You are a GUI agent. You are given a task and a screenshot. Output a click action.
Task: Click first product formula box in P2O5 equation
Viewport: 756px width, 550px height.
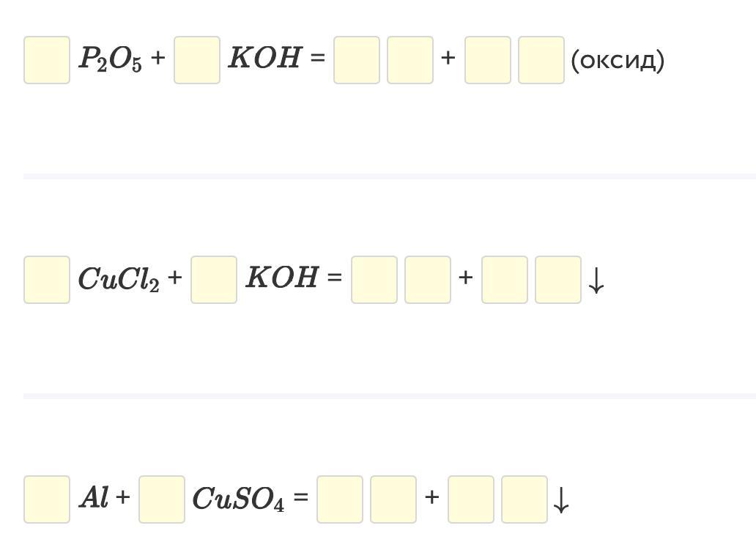[x=410, y=60]
